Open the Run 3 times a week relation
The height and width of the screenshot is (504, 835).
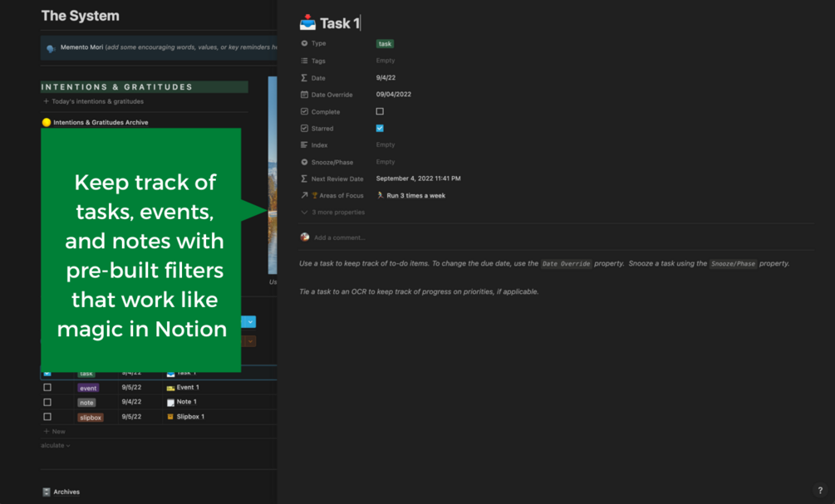(x=411, y=195)
